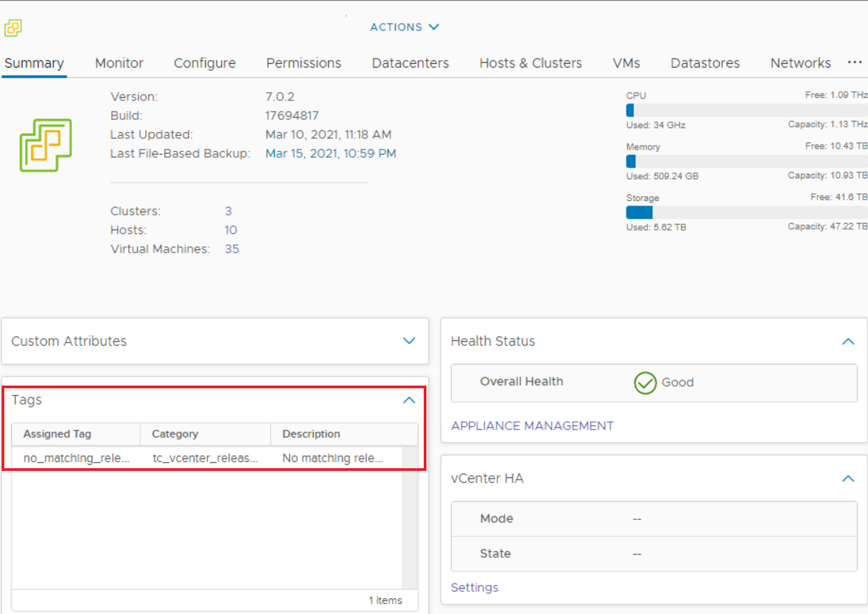Switch to the Monitor tab

coord(119,63)
